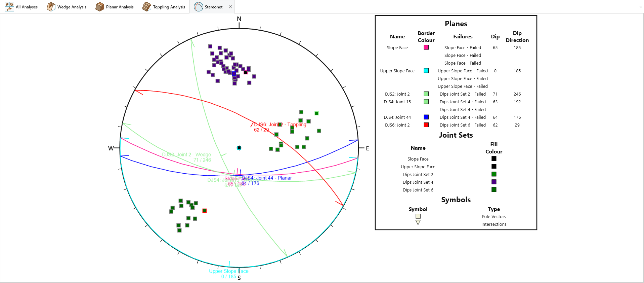This screenshot has height=283, width=644.
Task: Click the E compass label on stereonet
Action: tap(368, 148)
